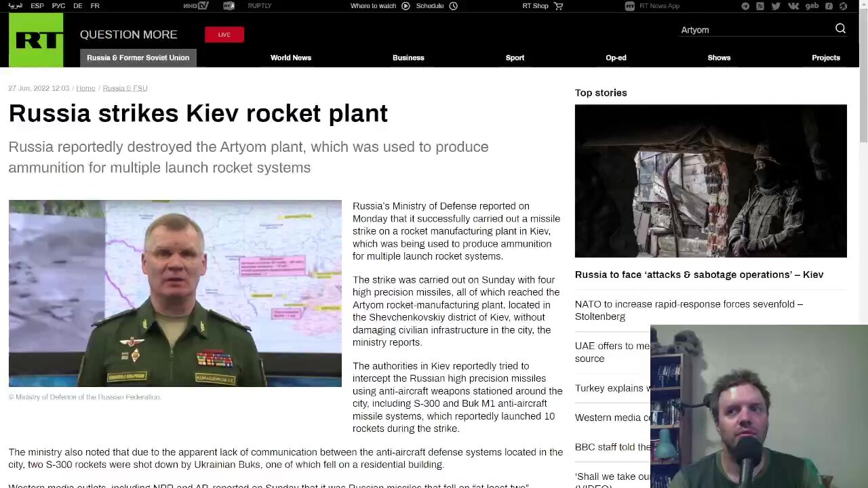Open the RSS feed icon

760,6
